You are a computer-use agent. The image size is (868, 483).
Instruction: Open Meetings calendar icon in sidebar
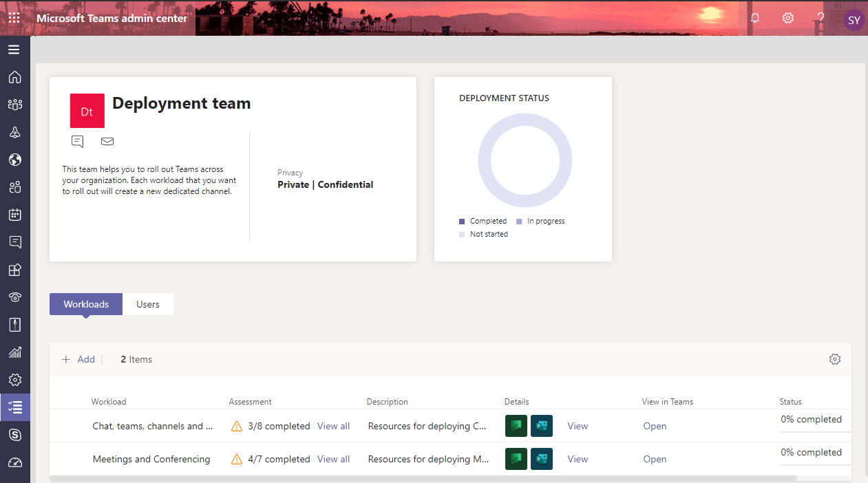[x=14, y=215]
